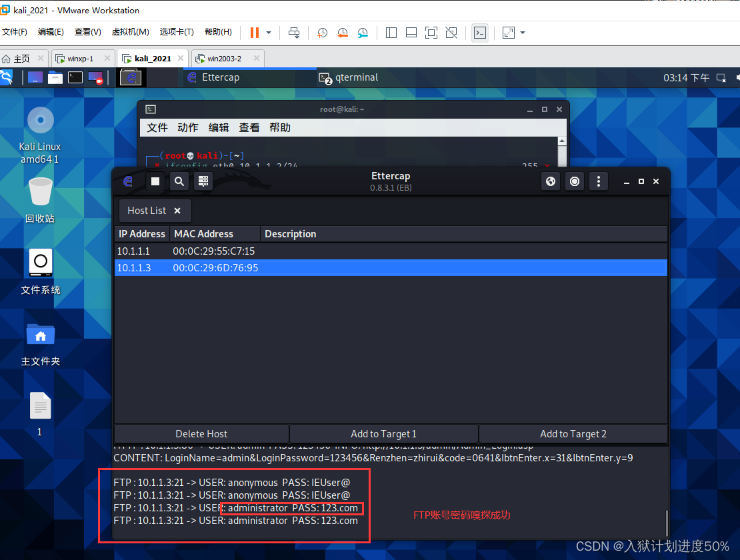
Task: Open VMware 选项卡(T) menu
Action: tap(177, 32)
